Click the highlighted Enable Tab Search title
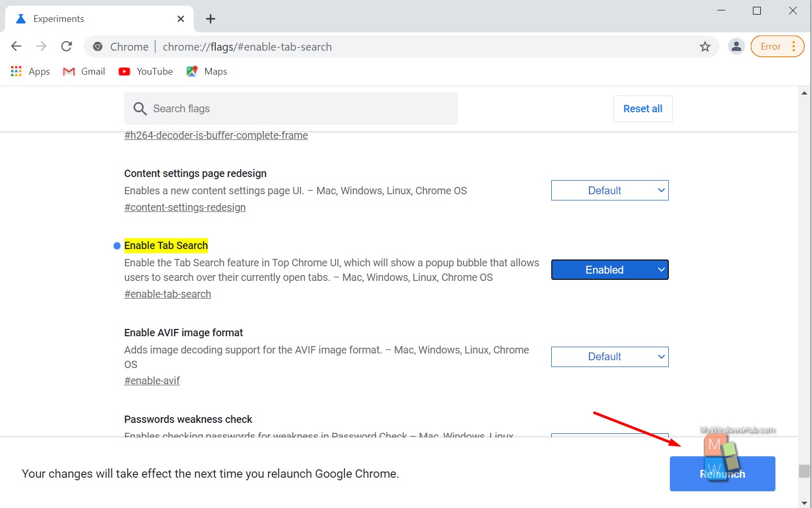This screenshot has height=508, width=812. pos(166,245)
